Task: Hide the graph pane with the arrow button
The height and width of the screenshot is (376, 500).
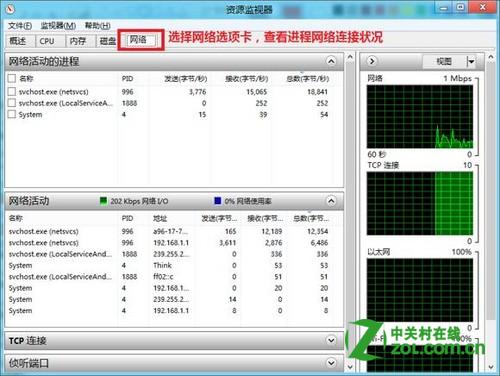Action: [x=372, y=61]
